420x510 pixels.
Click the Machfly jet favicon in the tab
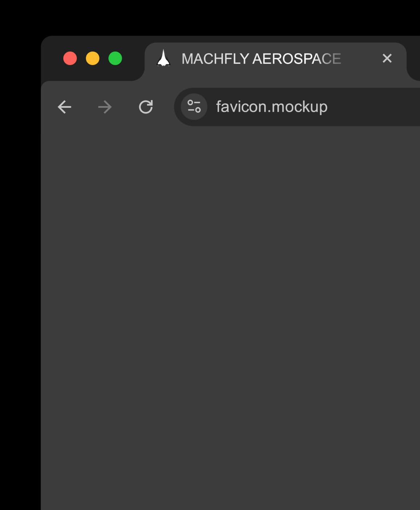163,58
